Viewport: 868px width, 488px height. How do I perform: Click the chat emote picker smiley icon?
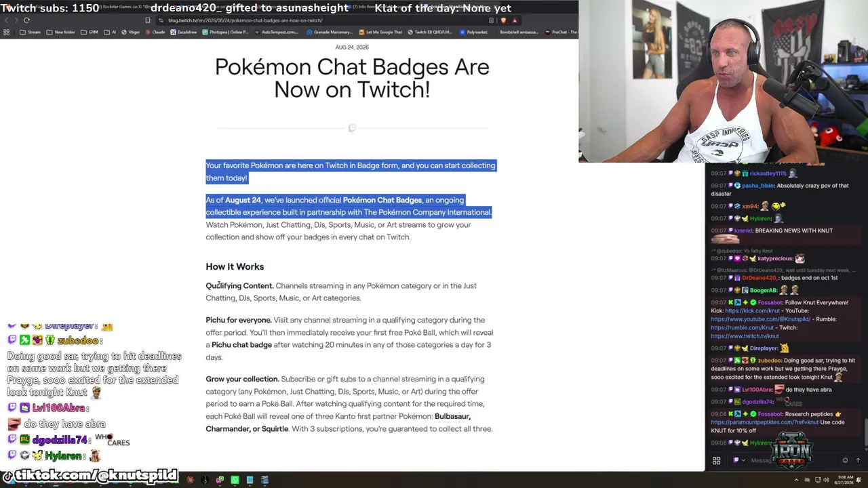click(845, 461)
